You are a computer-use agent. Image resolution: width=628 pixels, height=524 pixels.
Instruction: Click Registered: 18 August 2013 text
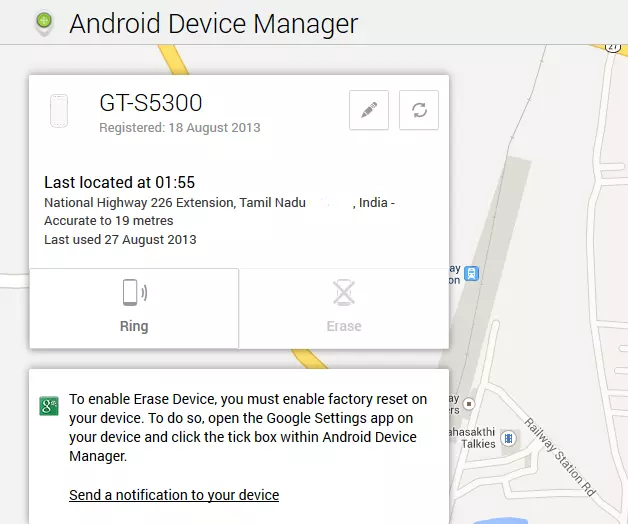click(180, 127)
